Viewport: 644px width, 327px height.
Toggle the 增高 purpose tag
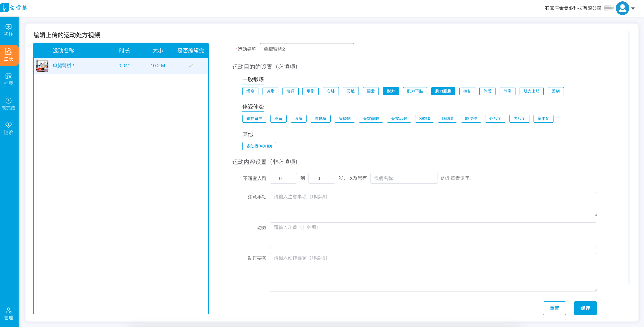point(250,91)
